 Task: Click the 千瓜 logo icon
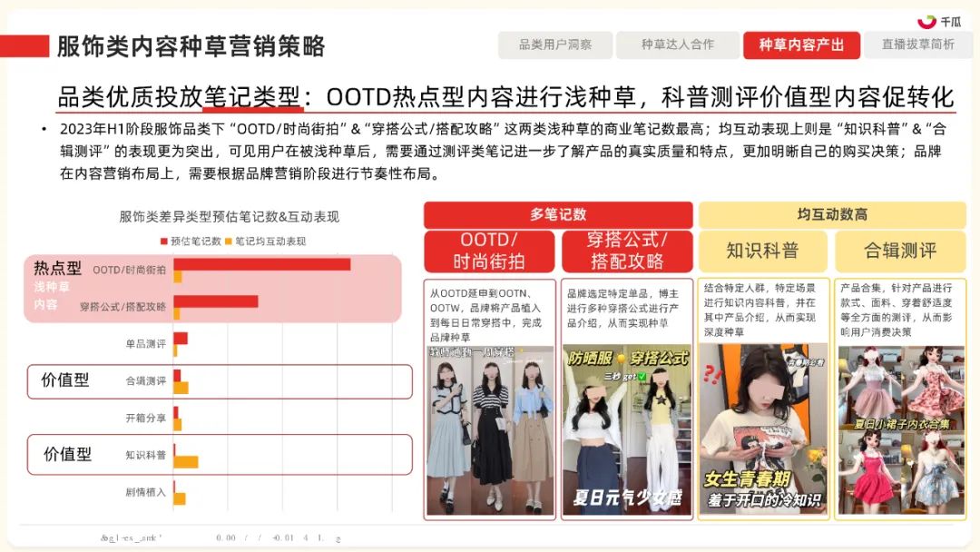tap(926, 21)
